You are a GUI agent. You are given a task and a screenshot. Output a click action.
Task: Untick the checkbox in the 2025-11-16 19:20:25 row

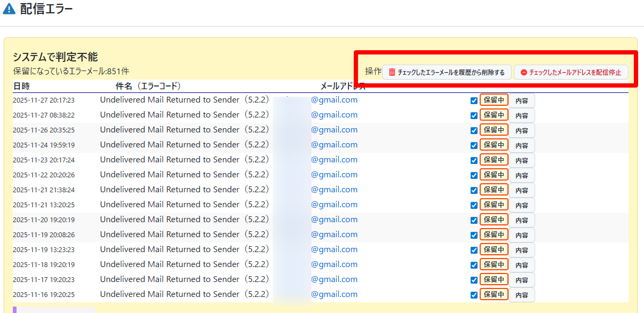click(x=474, y=295)
